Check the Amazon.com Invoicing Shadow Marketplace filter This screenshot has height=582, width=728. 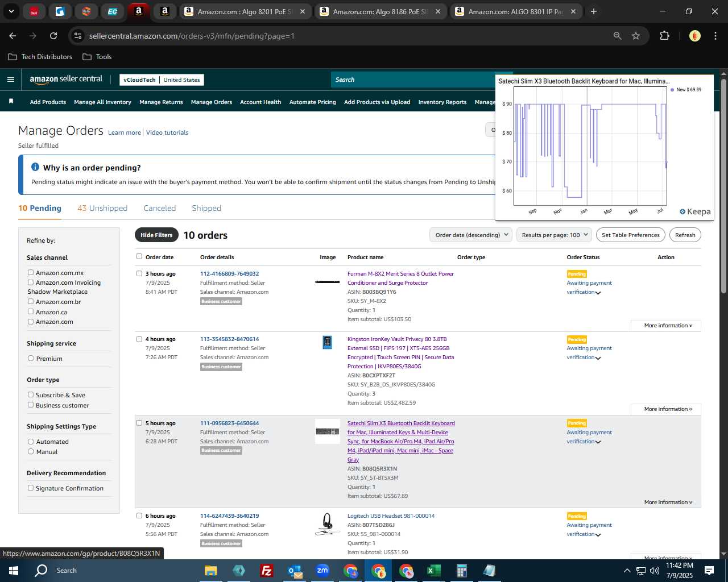click(31, 282)
